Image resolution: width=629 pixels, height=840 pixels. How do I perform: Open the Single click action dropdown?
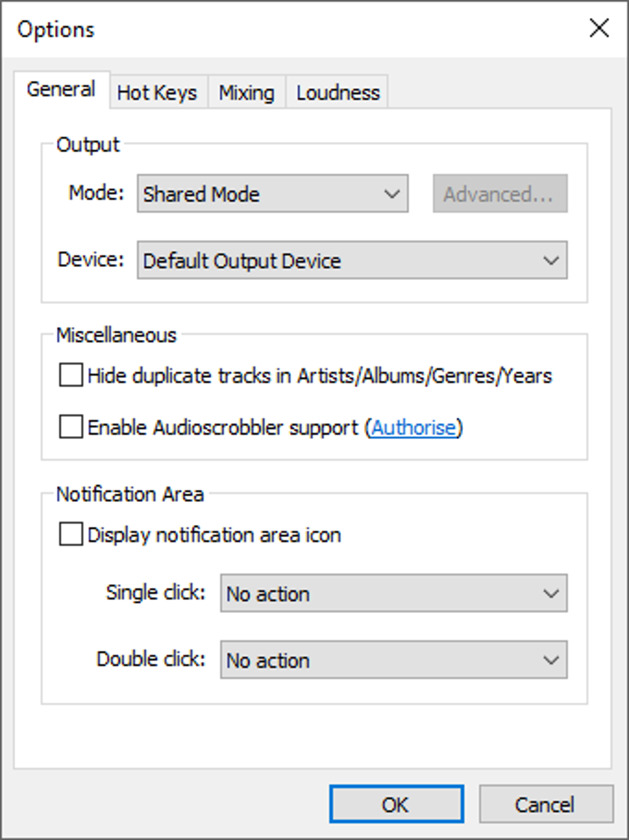pyautogui.click(x=393, y=593)
